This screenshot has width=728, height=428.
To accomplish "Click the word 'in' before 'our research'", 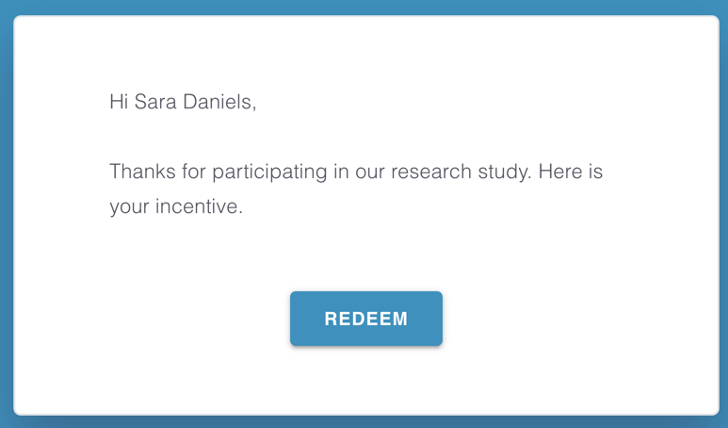I will coord(341,171).
